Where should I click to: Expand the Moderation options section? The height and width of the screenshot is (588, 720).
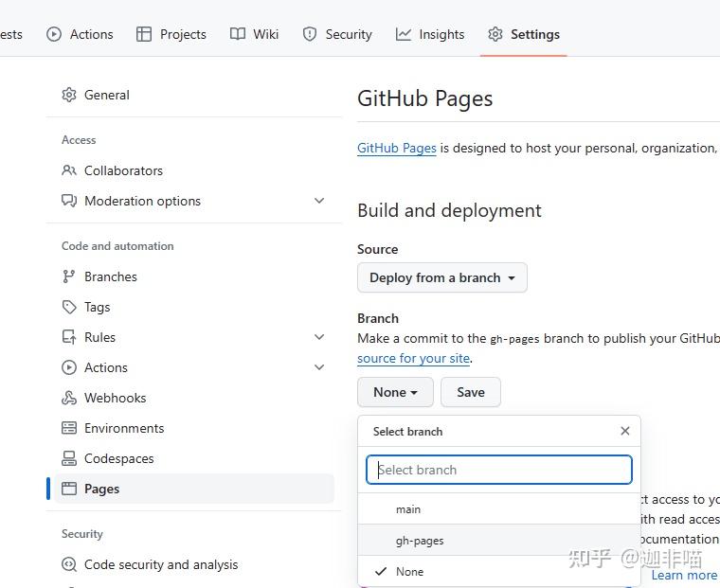[319, 201]
